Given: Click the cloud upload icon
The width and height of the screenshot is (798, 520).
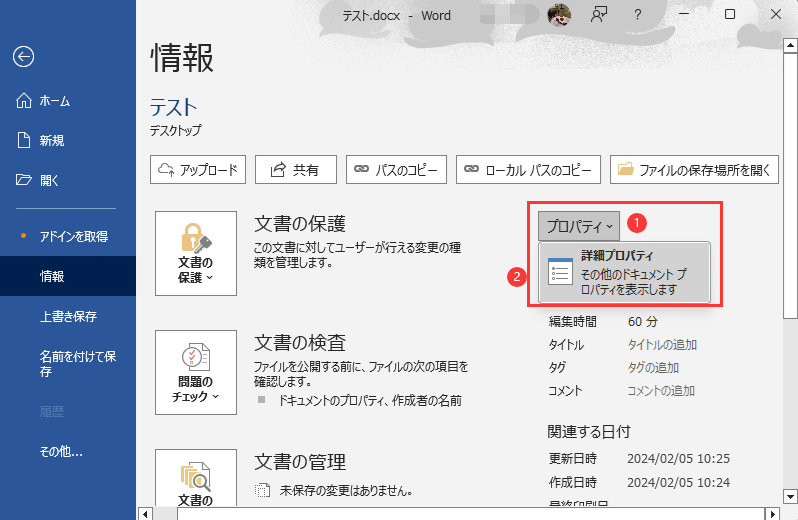Looking at the screenshot, I should pos(166,169).
